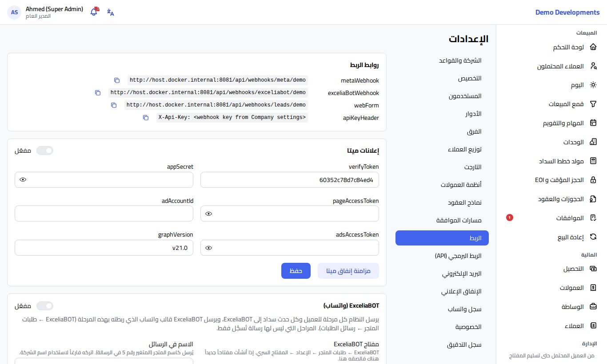The width and height of the screenshot is (607, 364).
Task: Open the Demo Developments brand link
Action: coord(567,12)
